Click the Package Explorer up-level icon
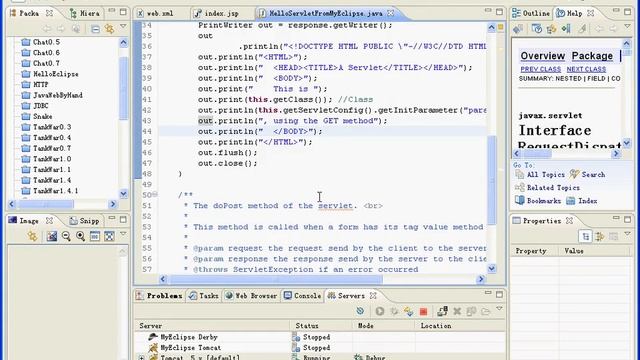This screenshot has height=360, width=640. (x=76, y=29)
